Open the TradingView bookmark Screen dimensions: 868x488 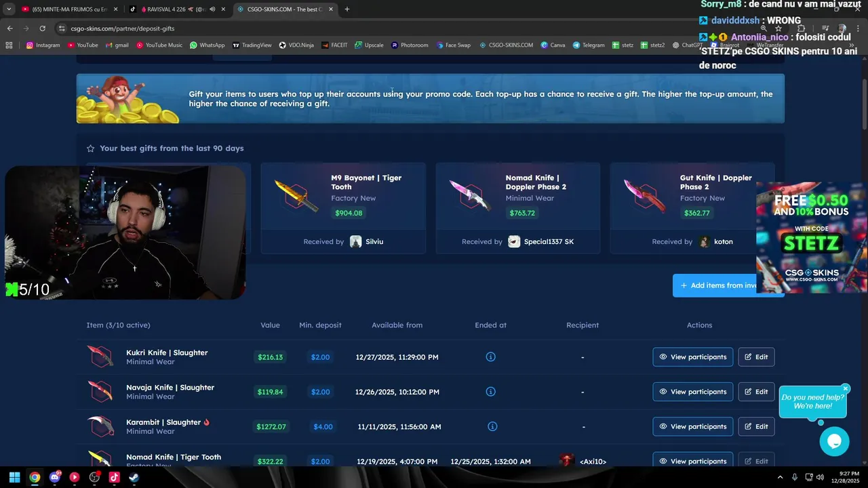point(252,45)
